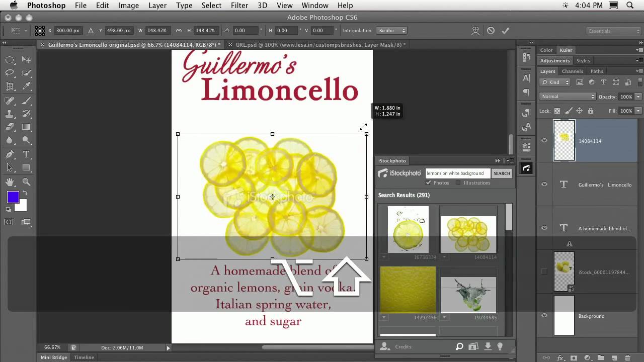This screenshot has height=362, width=644.
Task: Select the Gradient tool
Action: [x=27, y=127]
